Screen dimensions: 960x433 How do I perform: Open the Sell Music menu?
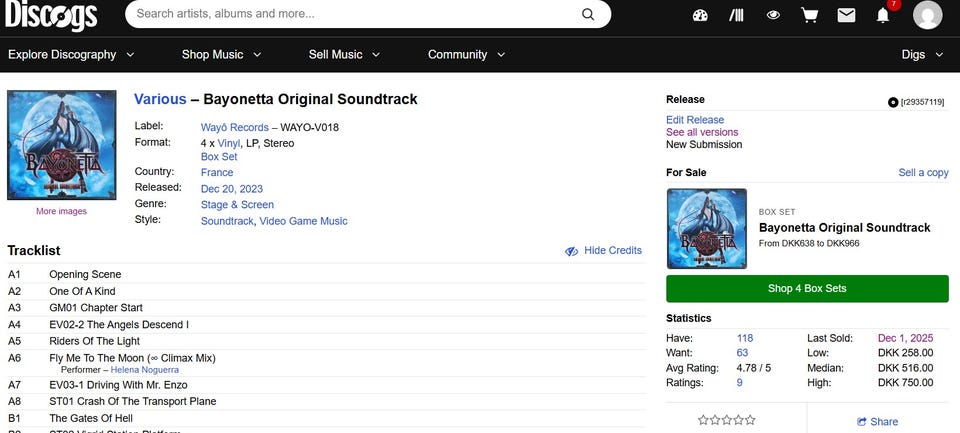coord(344,55)
